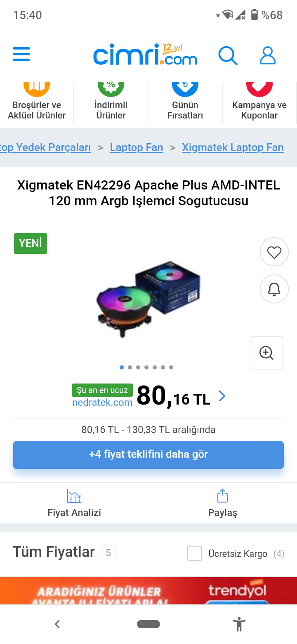Tap the Paylaş share icon
The width and height of the screenshot is (297, 644).
[x=222, y=496]
